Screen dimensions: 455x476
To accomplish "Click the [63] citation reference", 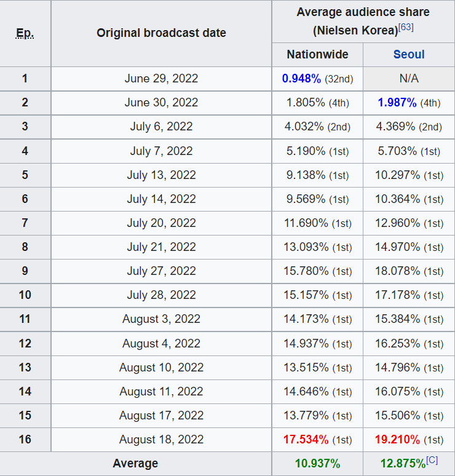I will (x=406, y=28).
